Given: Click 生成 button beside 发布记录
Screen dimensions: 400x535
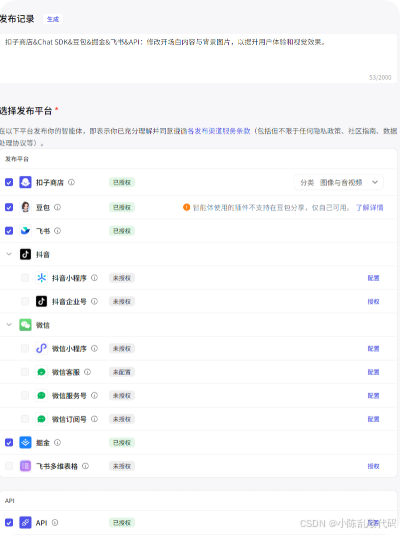Looking at the screenshot, I should [53, 19].
